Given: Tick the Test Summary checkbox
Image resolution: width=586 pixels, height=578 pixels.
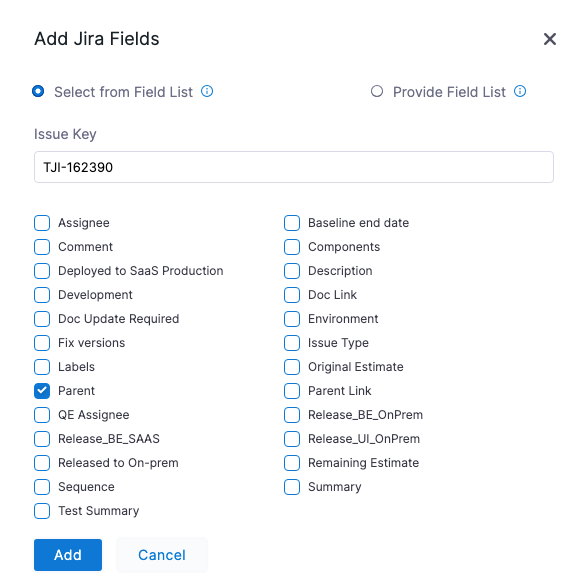Looking at the screenshot, I should [42, 511].
